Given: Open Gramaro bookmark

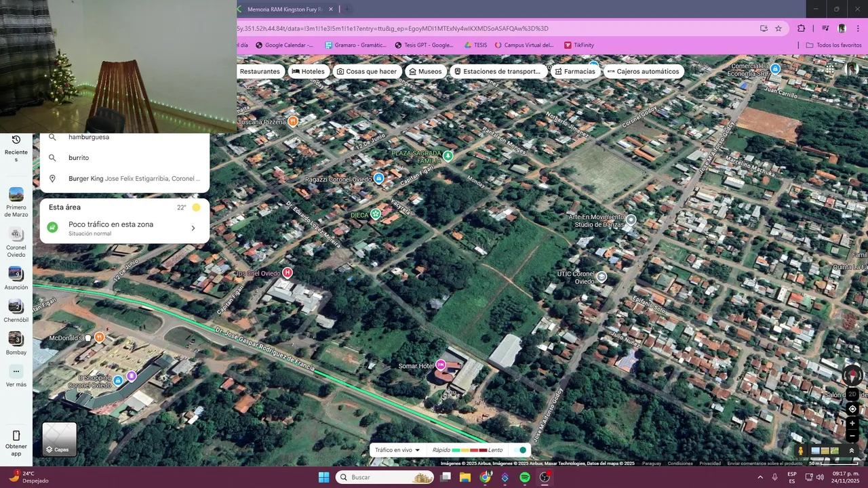Looking at the screenshot, I should click(355, 45).
